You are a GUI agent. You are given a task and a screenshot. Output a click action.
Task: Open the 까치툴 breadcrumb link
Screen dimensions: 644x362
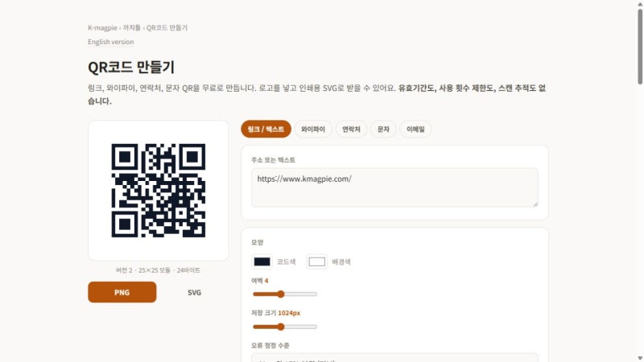pos(131,27)
